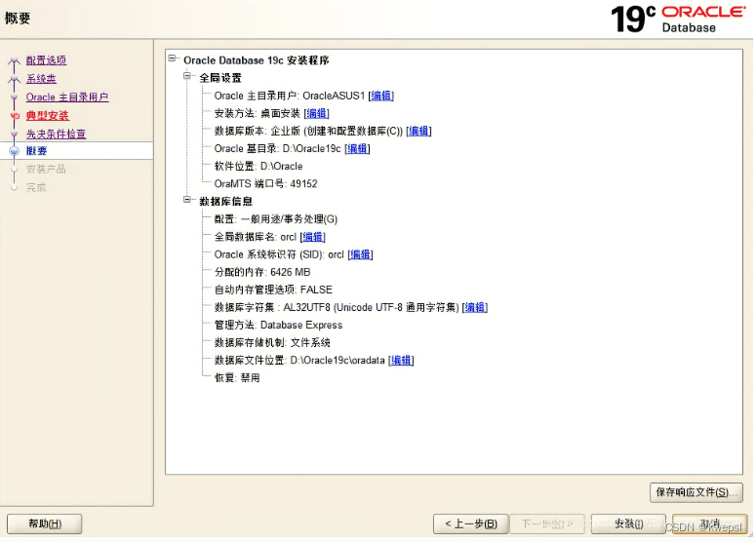Screen dimensions: 756x542
Task: Edit the Oracle 主目录用户 OracleASUS1 setting
Action: pyautogui.click(x=380, y=96)
